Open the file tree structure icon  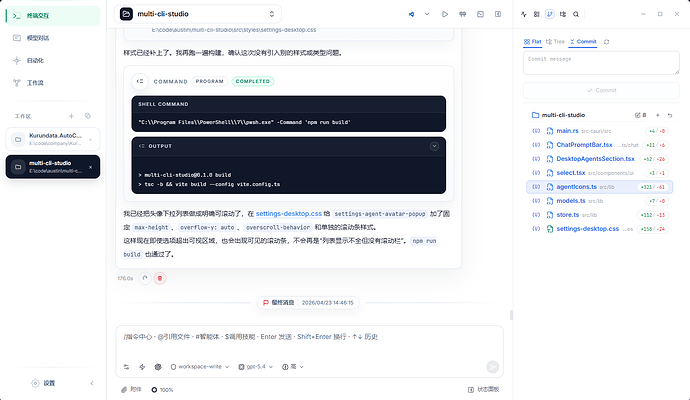[x=563, y=14]
